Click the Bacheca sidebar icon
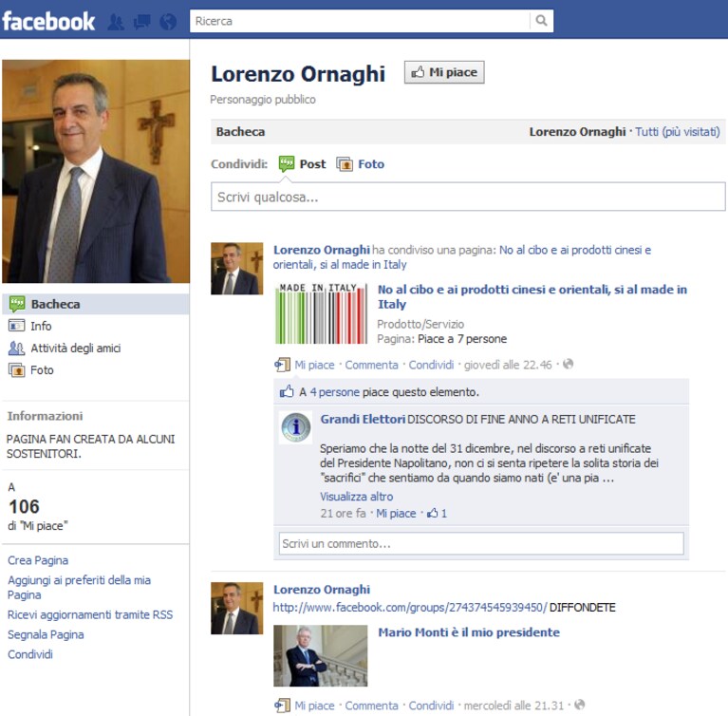Image resolution: width=728 pixels, height=716 pixels. click(x=17, y=304)
